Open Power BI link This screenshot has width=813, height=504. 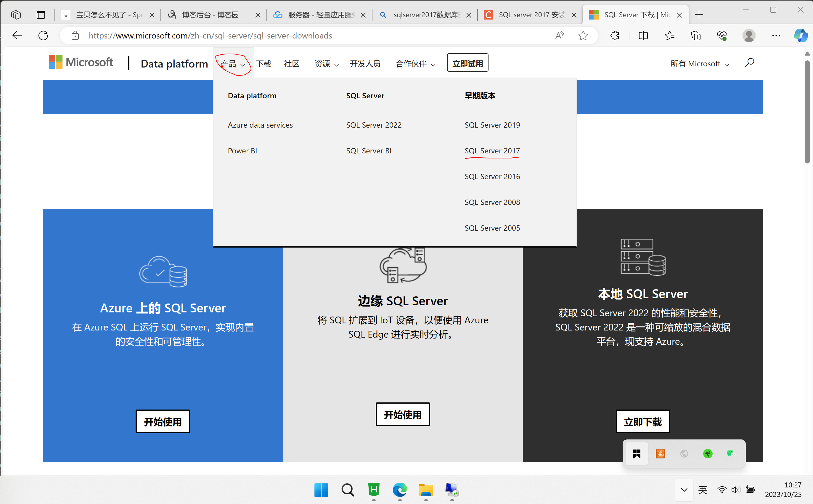[x=242, y=151]
